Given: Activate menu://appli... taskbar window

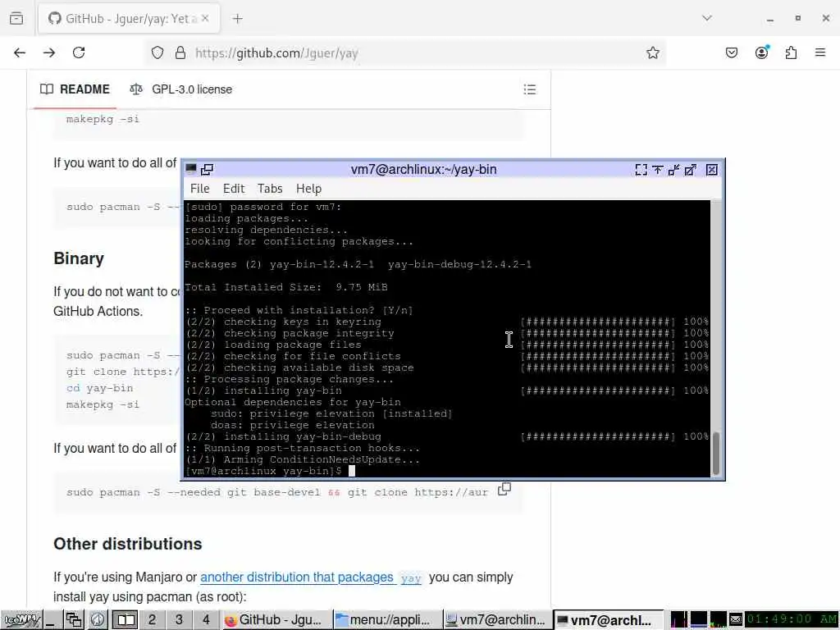Looking at the screenshot, I should point(388,620).
